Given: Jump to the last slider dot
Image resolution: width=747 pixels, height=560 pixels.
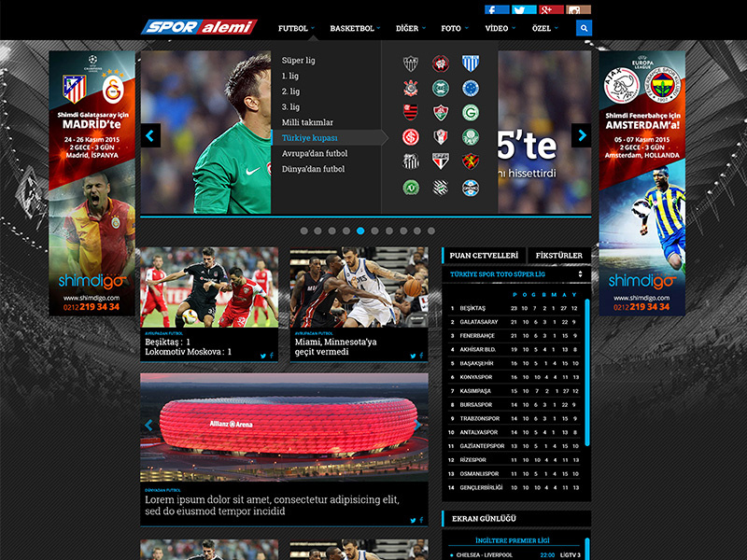Looking at the screenshot, I should (x=431, y=231).
